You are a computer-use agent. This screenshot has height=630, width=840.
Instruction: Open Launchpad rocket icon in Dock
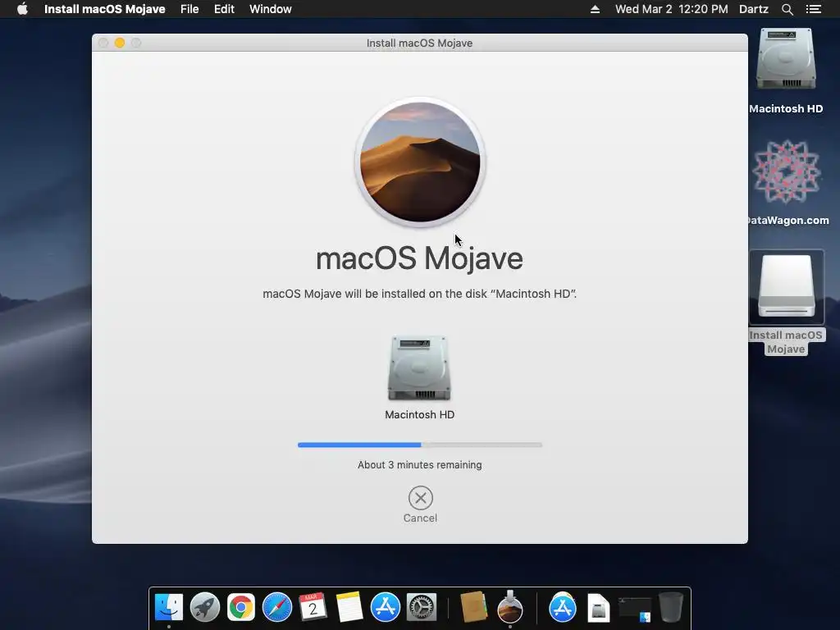click(205, 608)
